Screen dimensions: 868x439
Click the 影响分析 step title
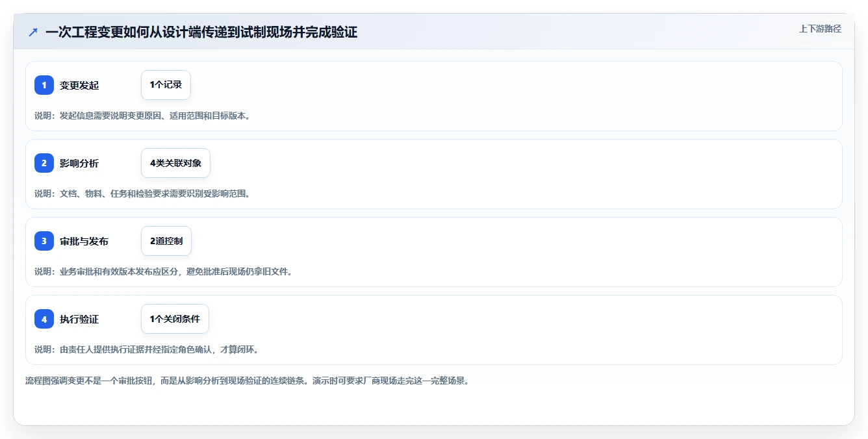pyautogui.click(x=79, y=163)
